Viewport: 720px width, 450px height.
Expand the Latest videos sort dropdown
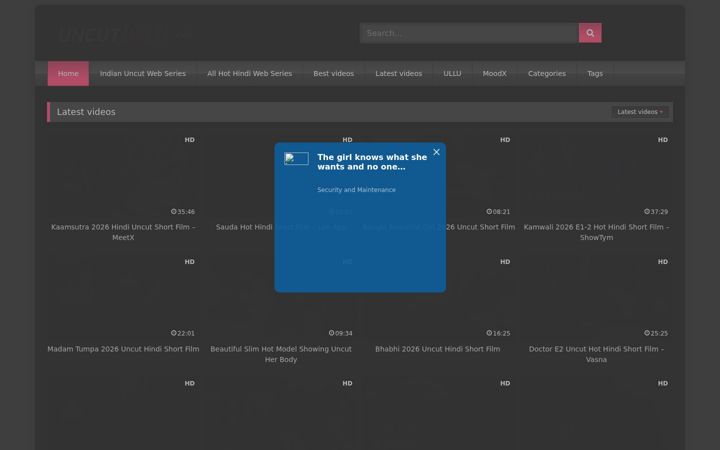640,112
